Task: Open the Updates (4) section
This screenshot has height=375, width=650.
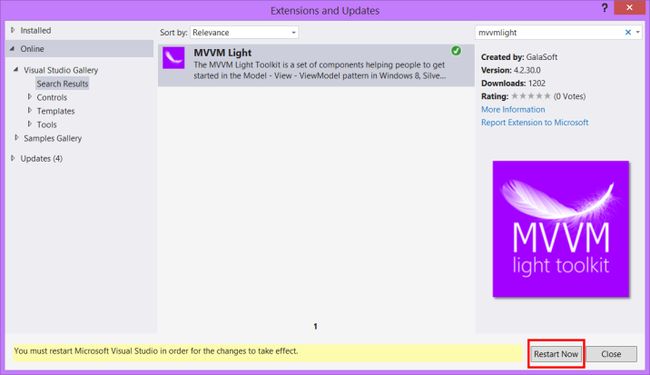Action: [41, 159]
